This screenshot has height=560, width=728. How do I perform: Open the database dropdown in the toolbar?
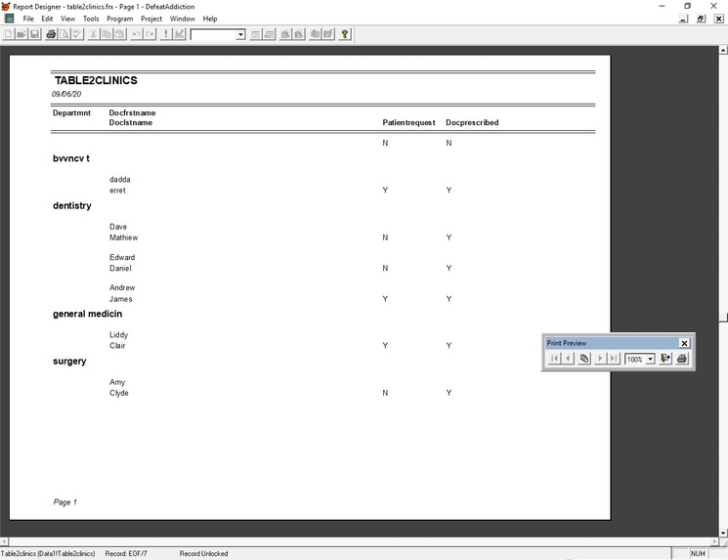240,34
